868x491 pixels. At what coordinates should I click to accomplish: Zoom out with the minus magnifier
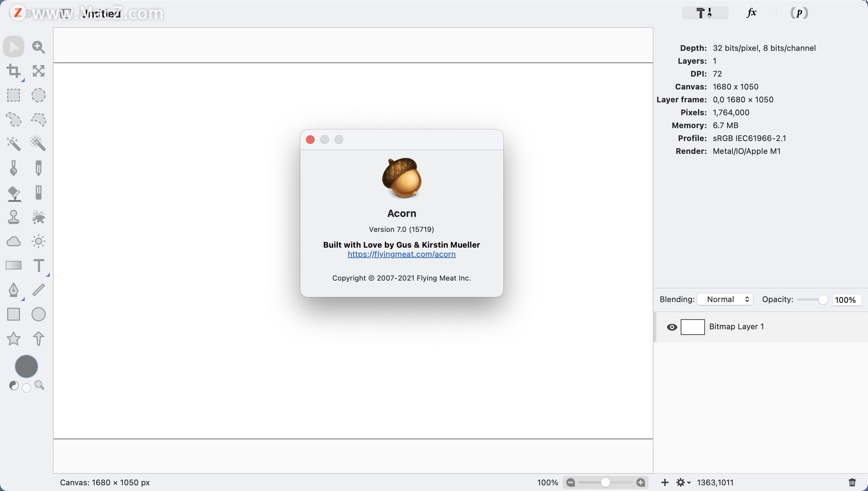[x=571, y=482]
